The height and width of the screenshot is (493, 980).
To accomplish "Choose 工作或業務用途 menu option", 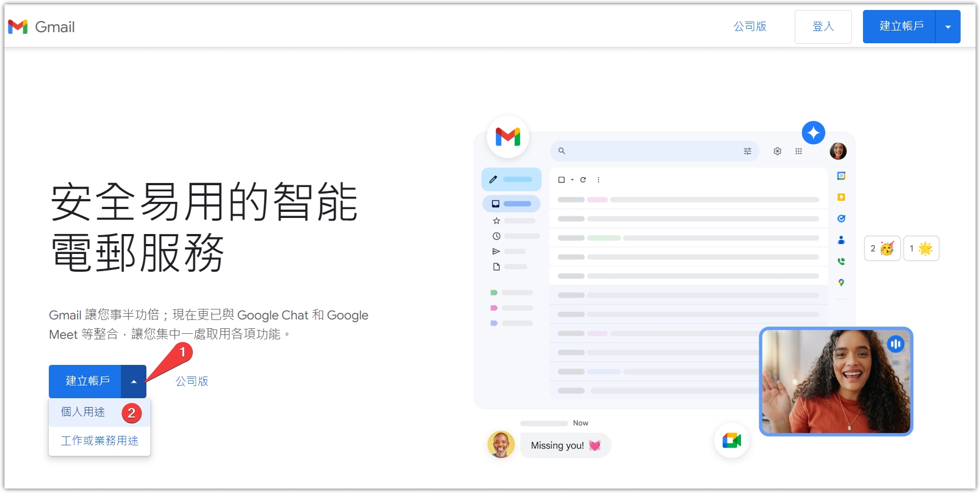I will 100,441.
